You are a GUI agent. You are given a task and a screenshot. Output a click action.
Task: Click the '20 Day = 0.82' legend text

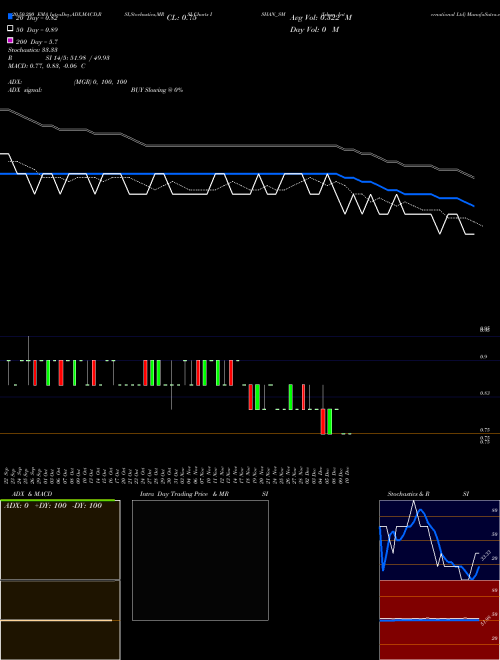click(x=37, y=18)
